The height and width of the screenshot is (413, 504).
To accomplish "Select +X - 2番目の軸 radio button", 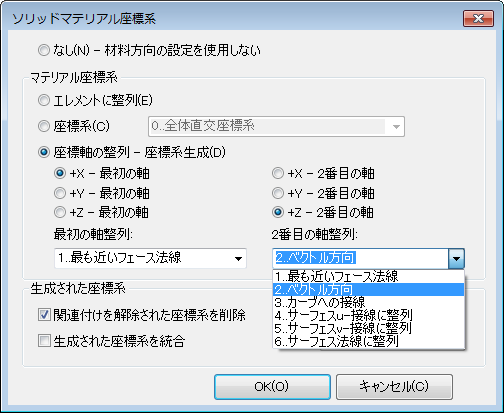I will pyautogui.click(x=278, y=173).
